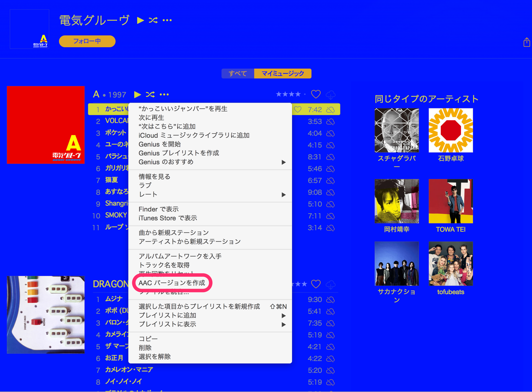This screenshot has width=532, height=392.
Task: Expand the Genius のおすすめ submenu
Action: click(210, 162)
